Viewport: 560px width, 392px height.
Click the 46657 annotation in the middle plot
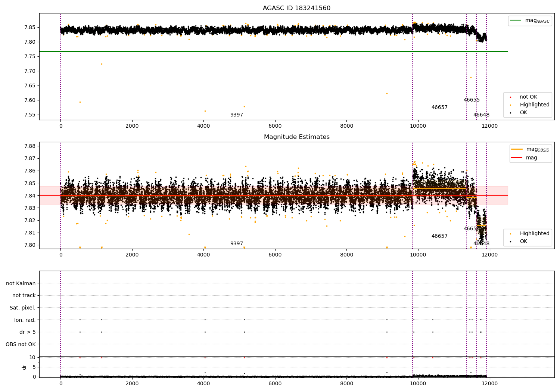click(x=439, y=236)
